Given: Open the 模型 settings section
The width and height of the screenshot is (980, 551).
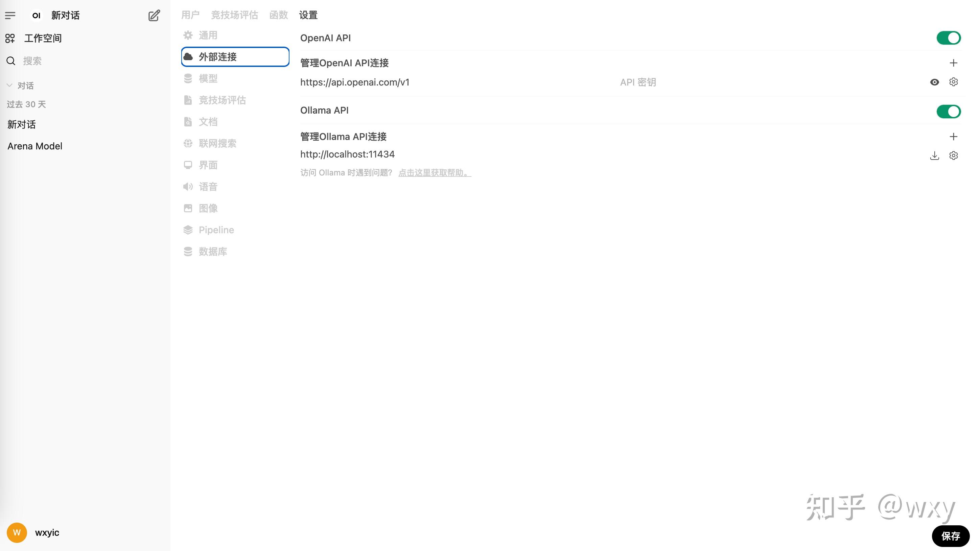Looking at the screenshot, I should (208, 79).
